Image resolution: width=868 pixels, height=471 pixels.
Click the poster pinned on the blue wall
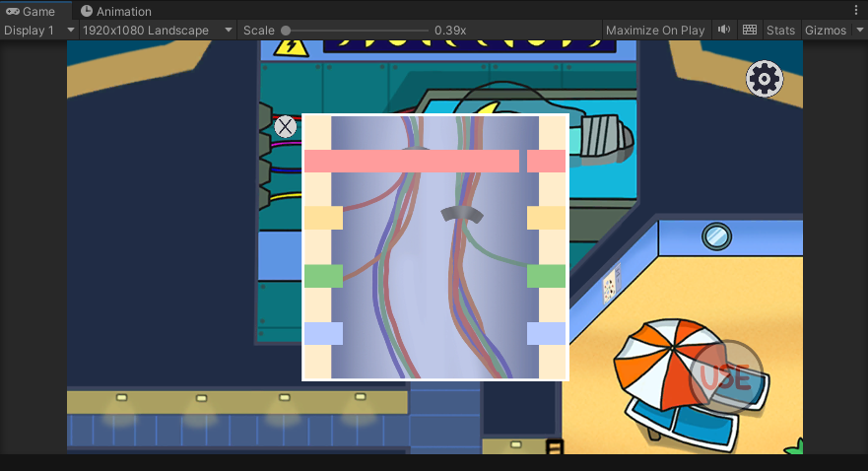611,284
